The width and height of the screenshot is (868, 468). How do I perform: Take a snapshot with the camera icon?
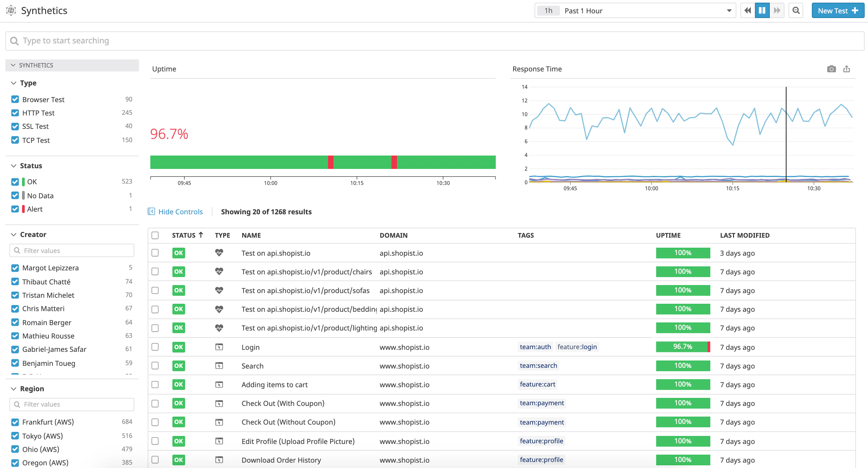(831, 69)
